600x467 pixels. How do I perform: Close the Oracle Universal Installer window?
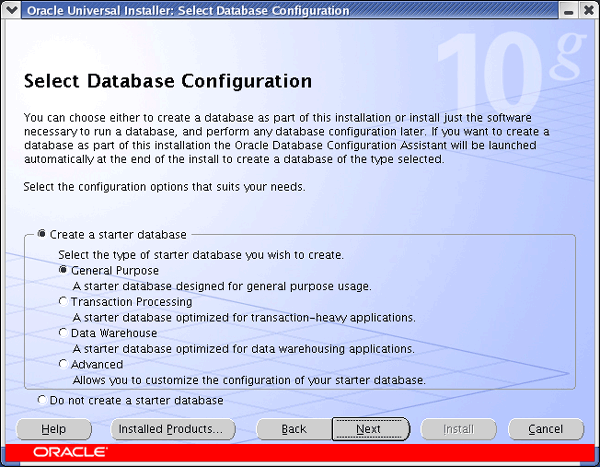(587, 10)
